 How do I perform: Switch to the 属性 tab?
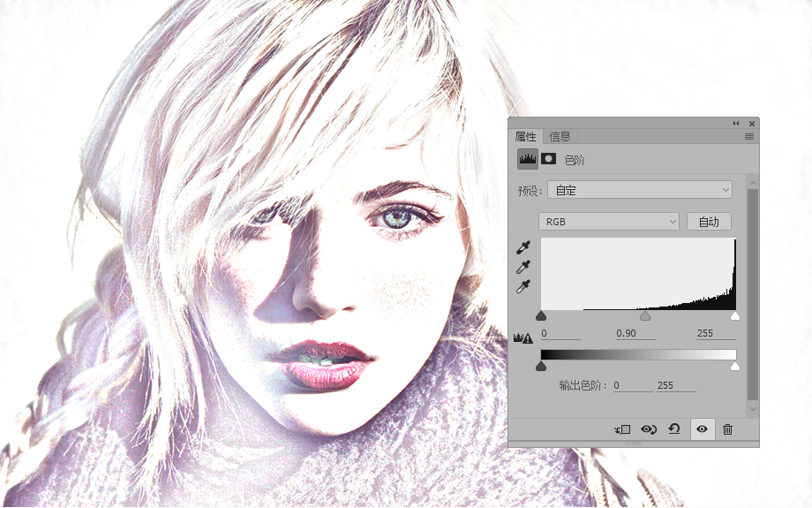pyautogui.click(x=525, y=136)
